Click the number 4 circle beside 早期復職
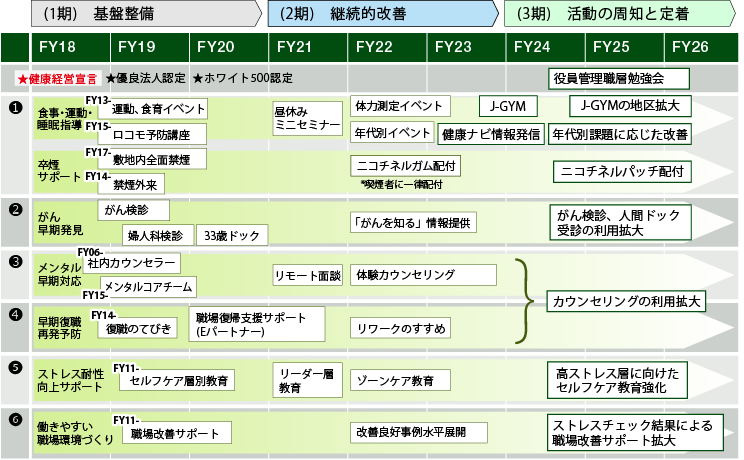Image resolution: width=744 pixels, height=460 pixels. click(15, 313)
